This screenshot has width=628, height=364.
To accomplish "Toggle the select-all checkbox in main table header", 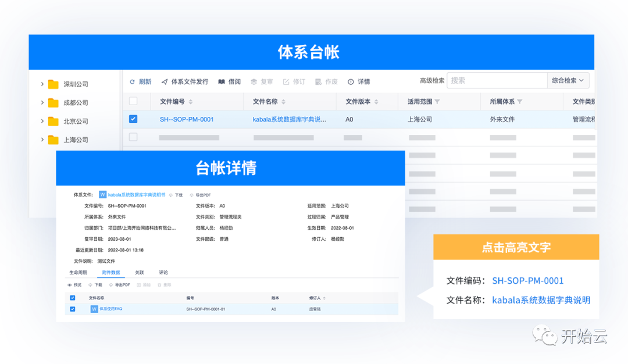I will tap(133, 102).
